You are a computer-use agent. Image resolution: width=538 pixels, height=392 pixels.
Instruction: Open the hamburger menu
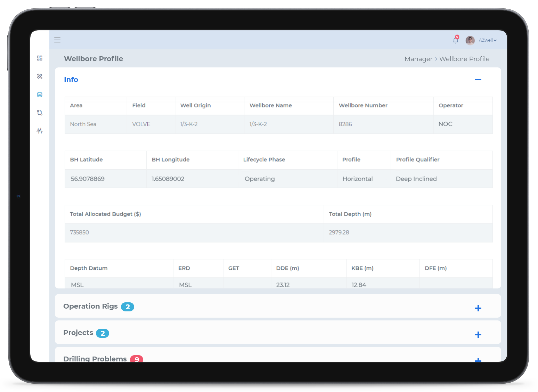click(x=57, y=40)
